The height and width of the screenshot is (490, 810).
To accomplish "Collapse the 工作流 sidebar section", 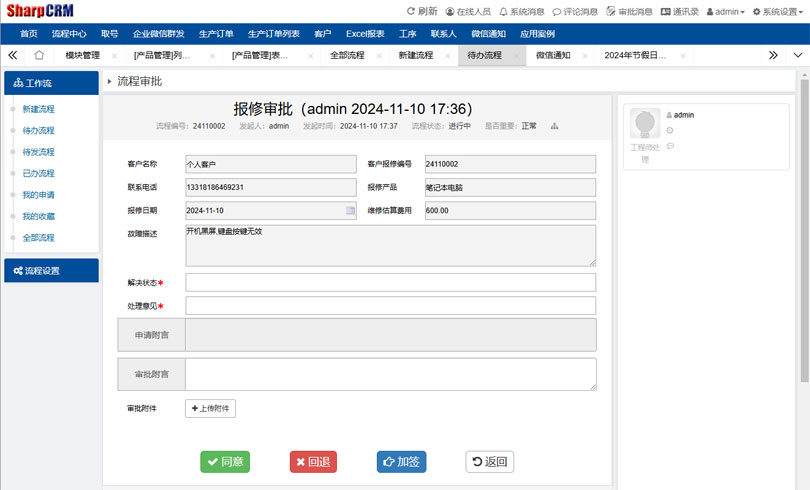I will 51,83.
